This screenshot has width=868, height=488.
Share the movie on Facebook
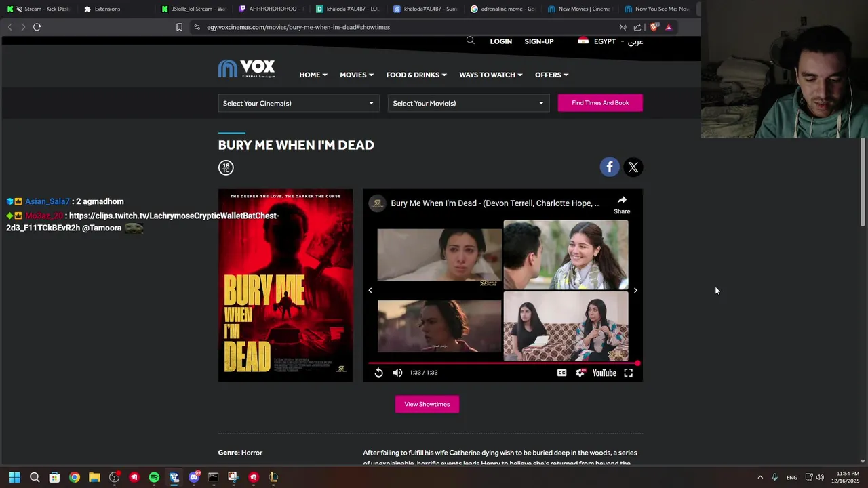click(x=610, y=167)
